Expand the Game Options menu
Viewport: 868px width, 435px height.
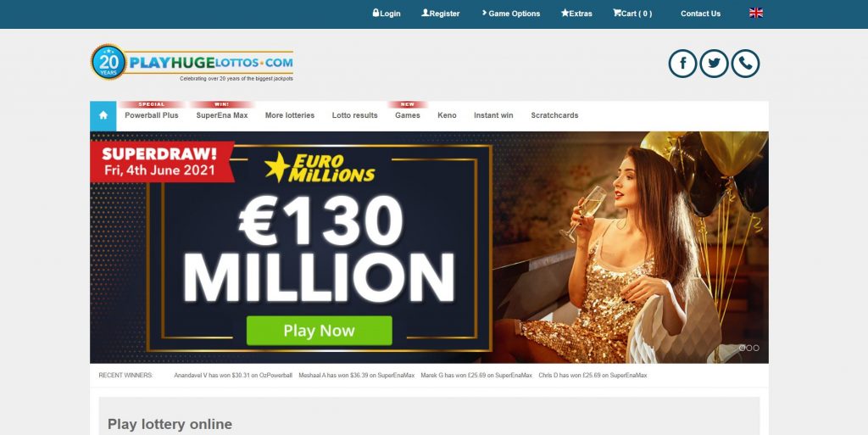510,14
